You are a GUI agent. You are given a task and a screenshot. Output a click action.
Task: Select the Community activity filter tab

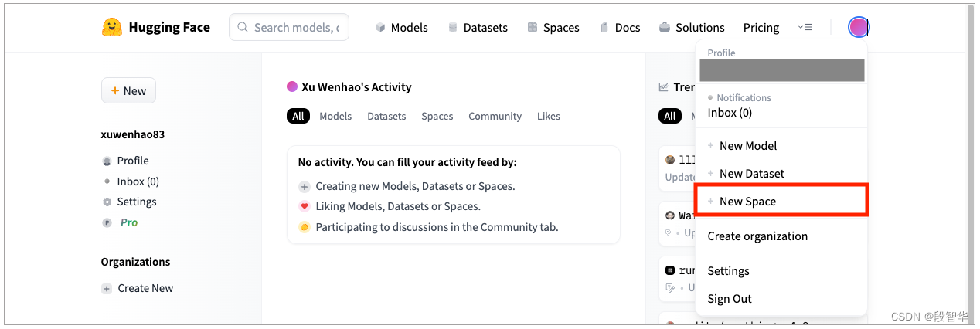click(x=495, y=116)
